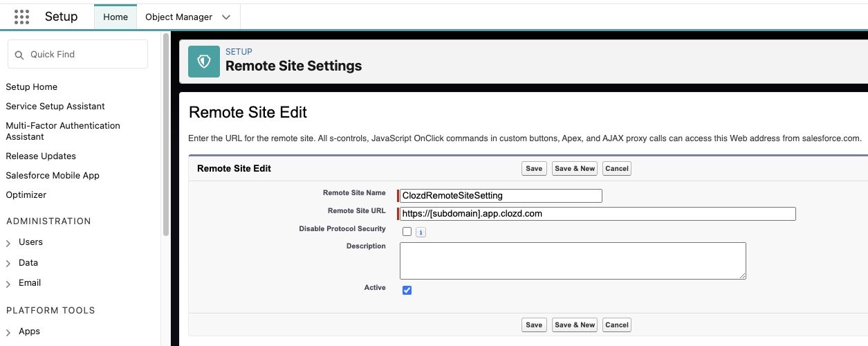
Task: Click the bottom Save & New button
Action: point(575,325)
